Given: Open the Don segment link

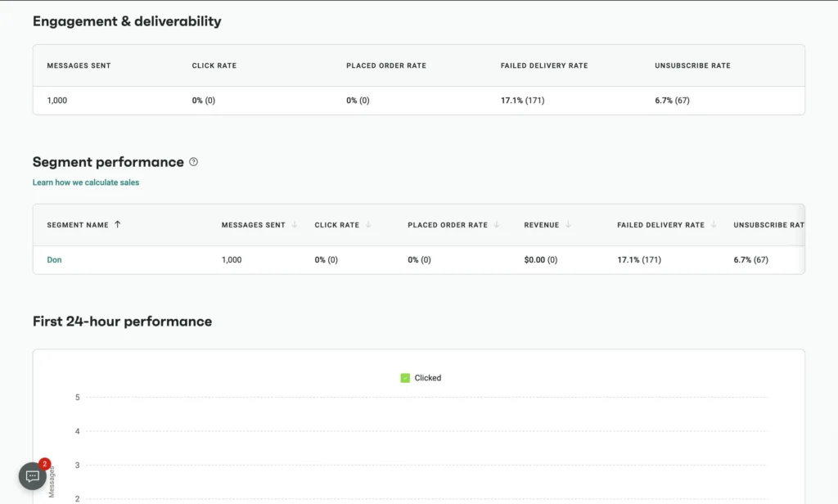Looking at the screenshot, I should coord(54,259).
